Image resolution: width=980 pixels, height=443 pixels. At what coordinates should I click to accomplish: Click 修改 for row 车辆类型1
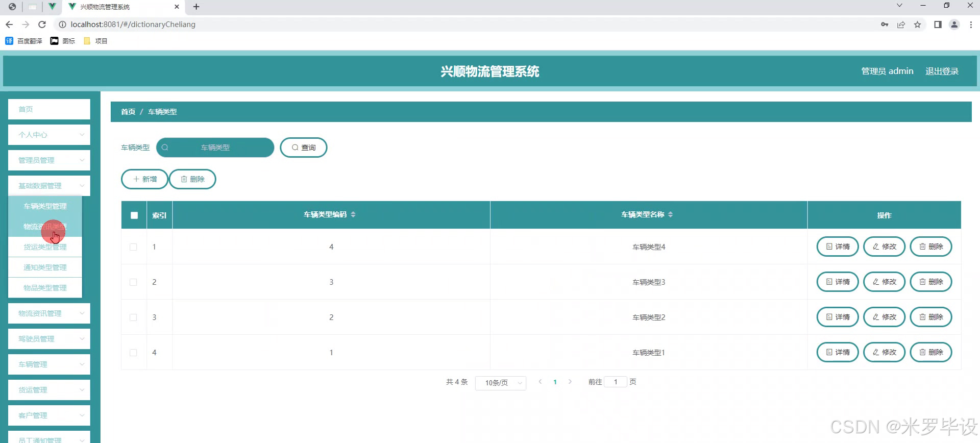[x=884, y=352]
